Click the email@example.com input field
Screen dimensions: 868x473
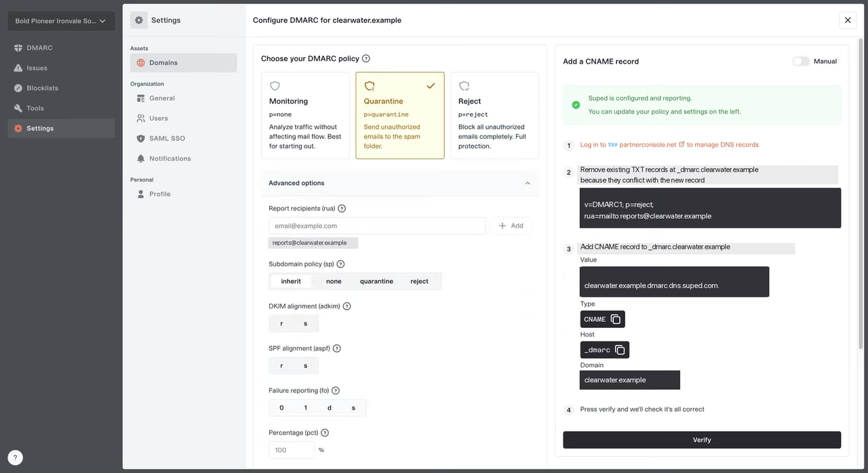click(377, 226)
